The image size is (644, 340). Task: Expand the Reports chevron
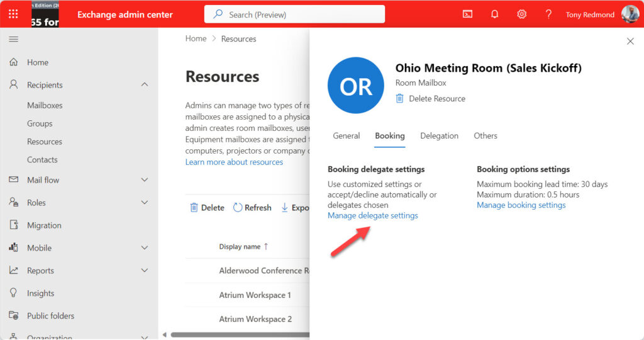tap(145, 270)
